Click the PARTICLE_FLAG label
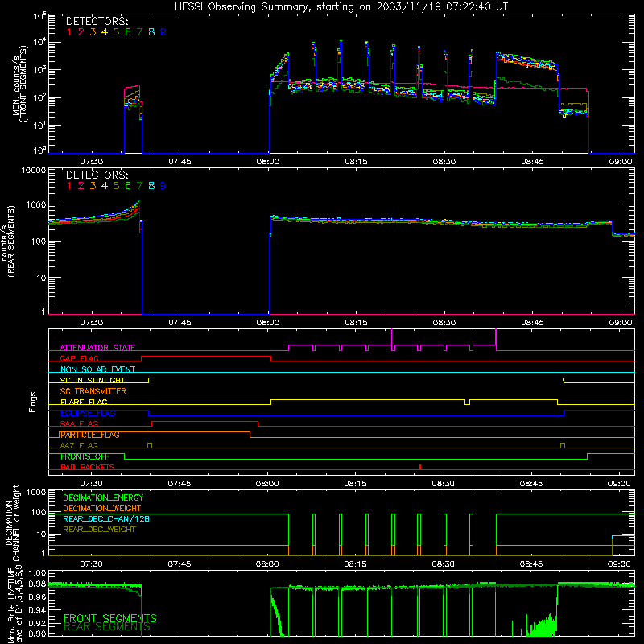 89,435
